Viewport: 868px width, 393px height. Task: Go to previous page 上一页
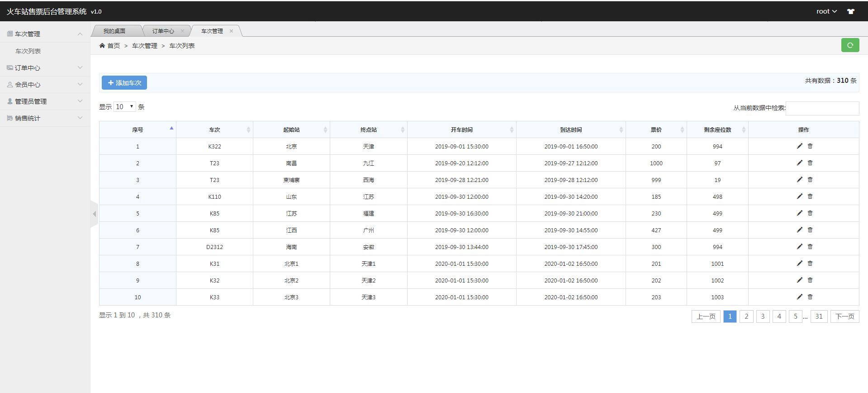tap(706, 316)
